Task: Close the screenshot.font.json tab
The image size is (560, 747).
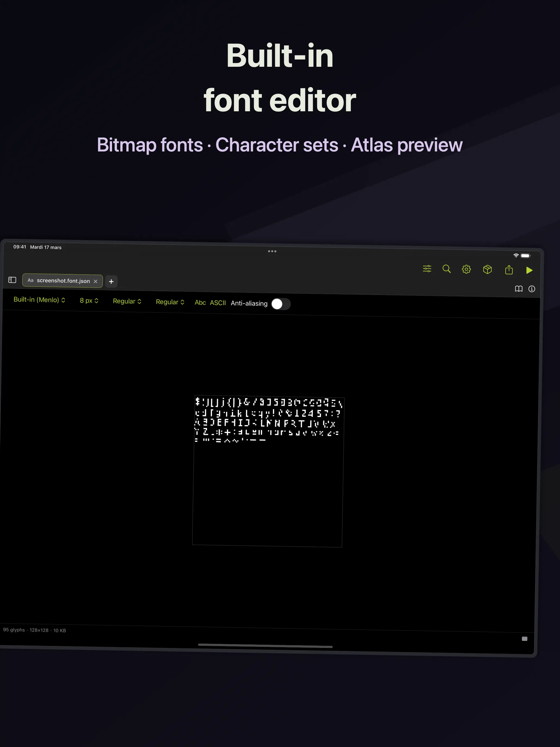Action: tap(96, 281)
